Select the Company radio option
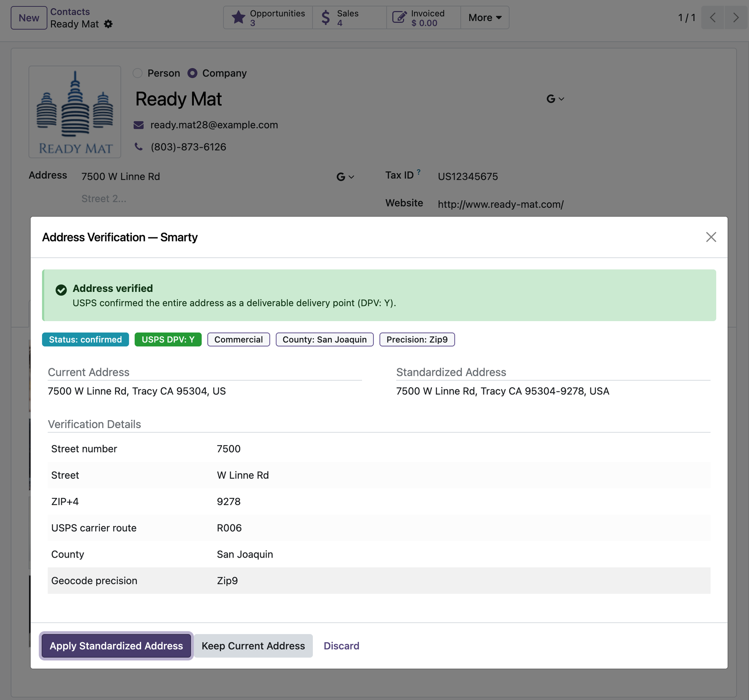Image resolution: width=749 pixels, height=700 pixels. 192,73
